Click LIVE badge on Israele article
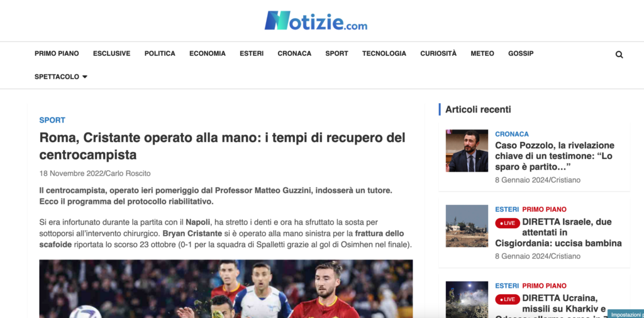This screenshot has height=318, width=644. click(x=508, y=223)
